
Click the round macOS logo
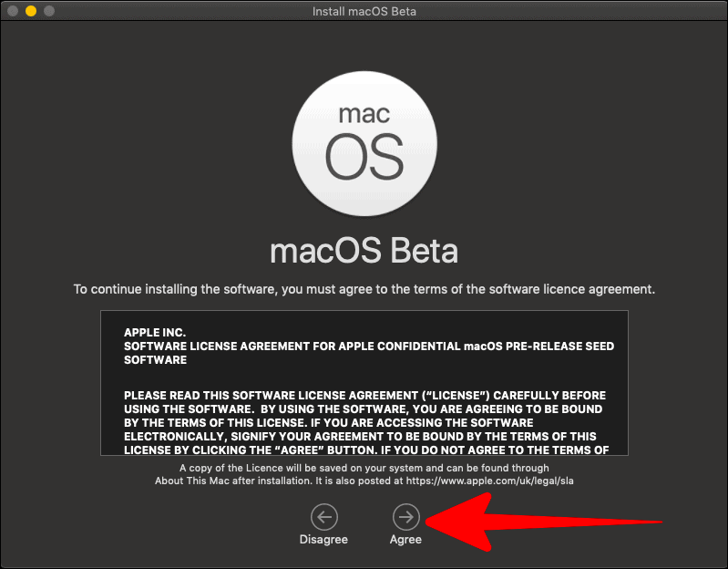click(364, 143)
